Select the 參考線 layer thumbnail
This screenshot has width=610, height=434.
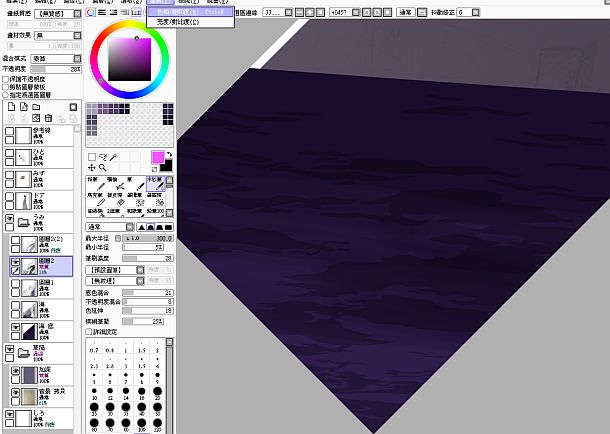pos(23,135)
